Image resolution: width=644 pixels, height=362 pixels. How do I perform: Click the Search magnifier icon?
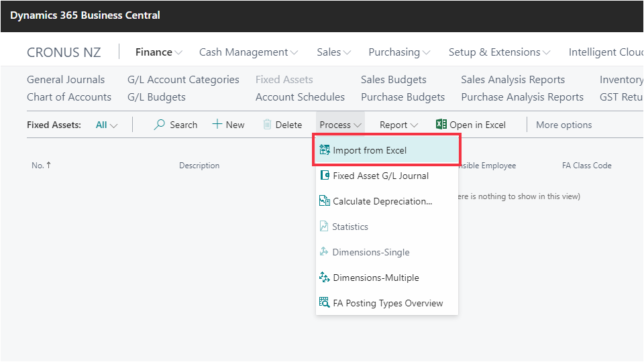pyautogui.click(x=159, y=125)
